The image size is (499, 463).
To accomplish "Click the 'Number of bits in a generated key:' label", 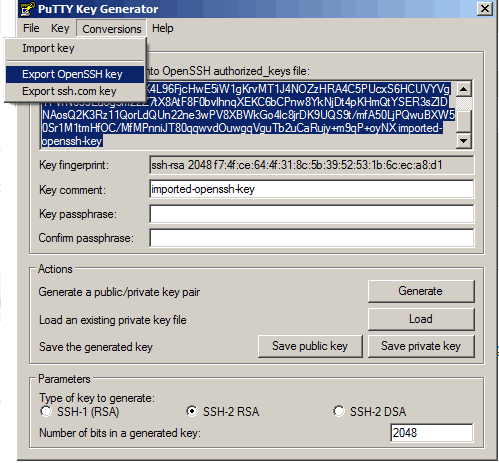I will [120, 433].
